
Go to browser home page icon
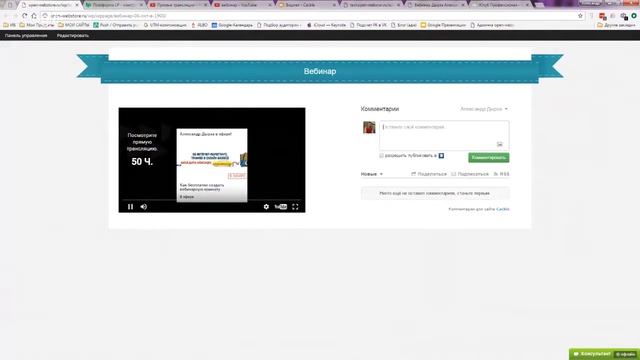(x=34, y=16)
